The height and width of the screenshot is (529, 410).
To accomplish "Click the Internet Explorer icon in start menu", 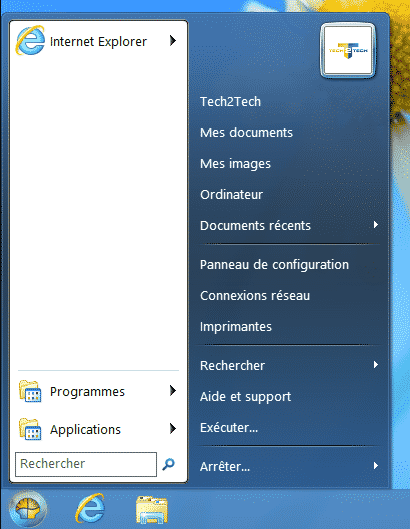I will [30, 40].
